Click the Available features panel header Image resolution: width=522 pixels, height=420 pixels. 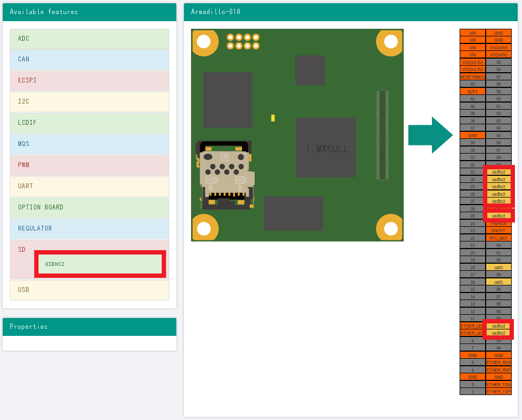pyautogui.click(x=89, y=12)
